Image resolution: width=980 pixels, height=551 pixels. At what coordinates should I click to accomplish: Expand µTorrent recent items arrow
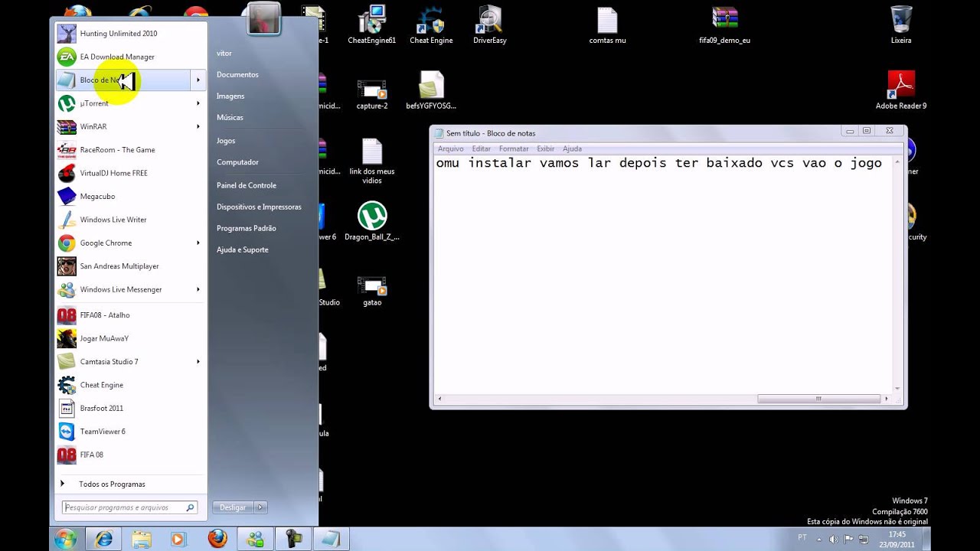pyautogui.click(x=198, y=103)
